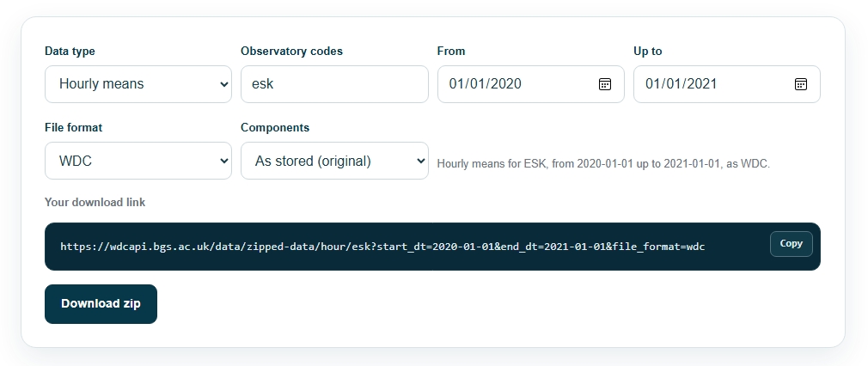Click the 'Components' label

point(275,127)
